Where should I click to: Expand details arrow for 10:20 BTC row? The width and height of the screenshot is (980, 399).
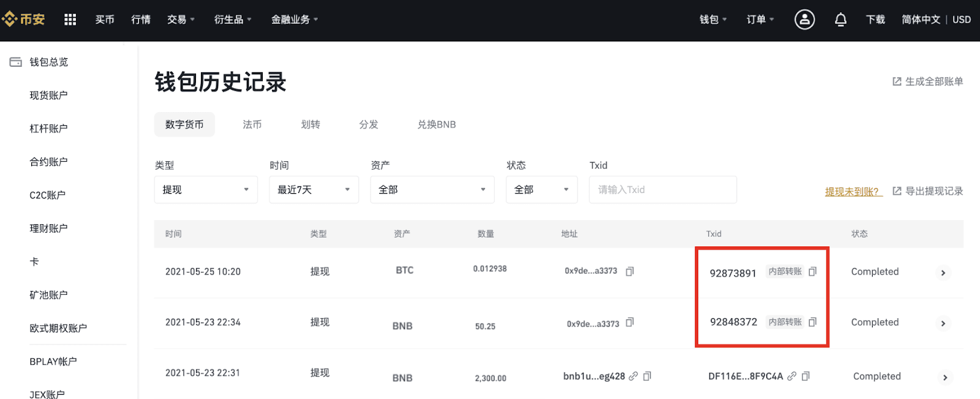point(943,273)
